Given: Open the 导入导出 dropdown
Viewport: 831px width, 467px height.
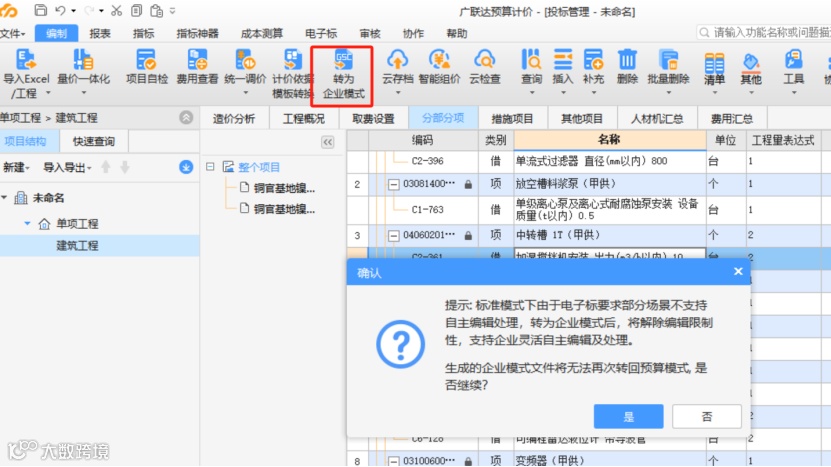Looking at the screenshot, I should click(x=67, y=168).
